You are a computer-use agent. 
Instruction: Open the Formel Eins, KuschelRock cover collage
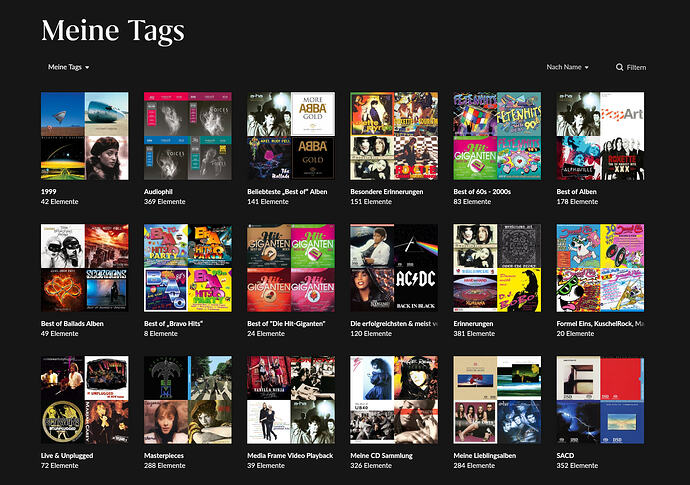[x=600, y=268]
